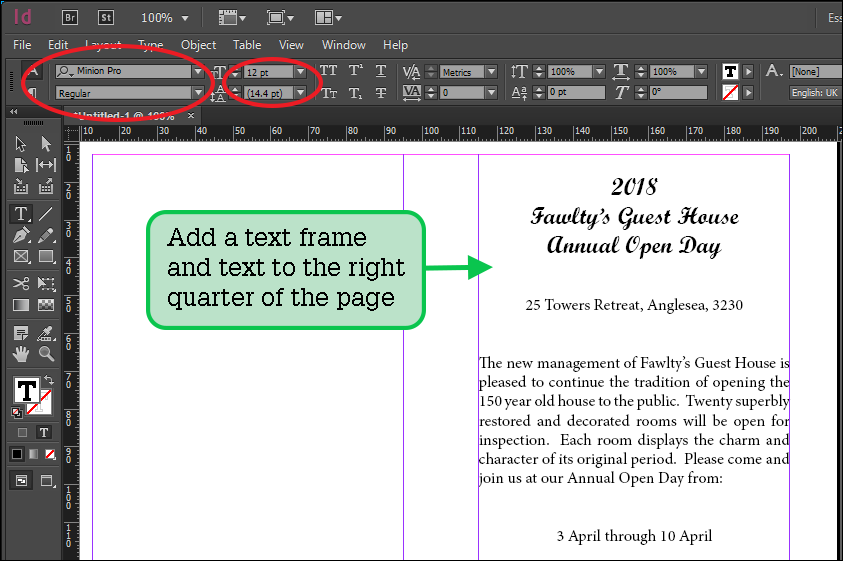Activate the Zoom magnifier tool

pyautogui.click(x=46, y=354)
